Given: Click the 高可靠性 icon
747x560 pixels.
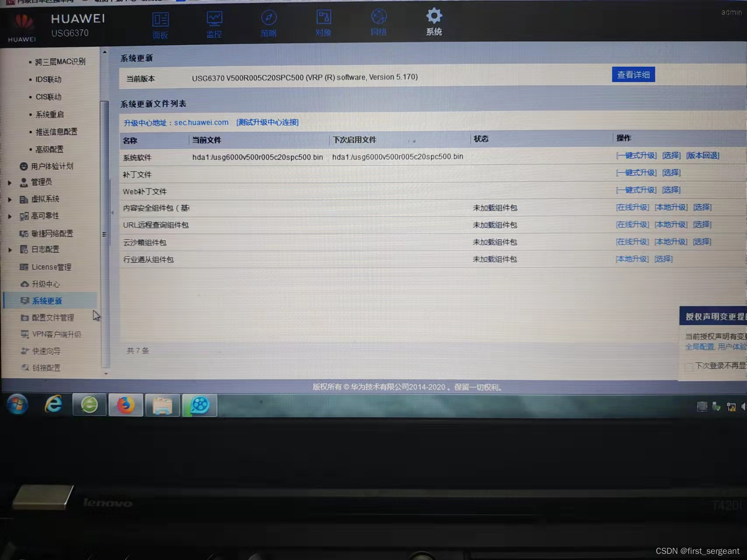Looking at the screenshot, I should point(24,216).
